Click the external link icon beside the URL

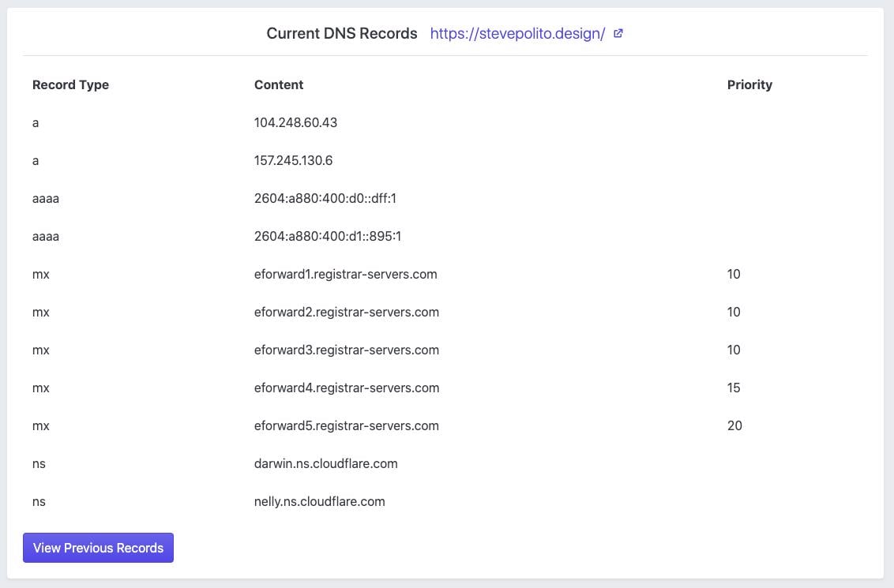click(618, 34)
